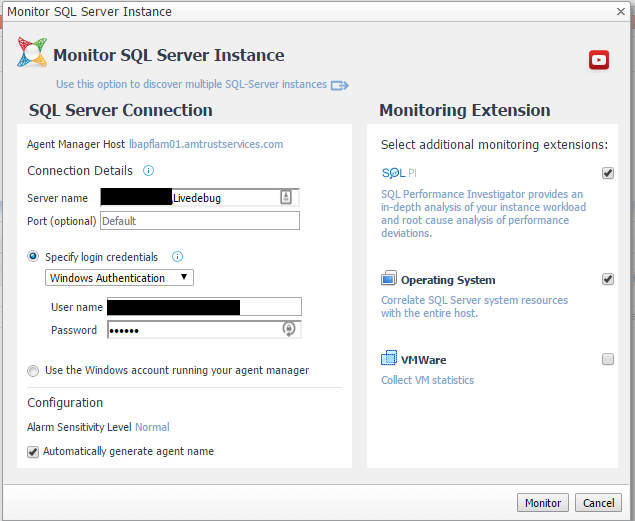Click the server name lookup icon in field
635x521 pixels.
coord(286,197)
